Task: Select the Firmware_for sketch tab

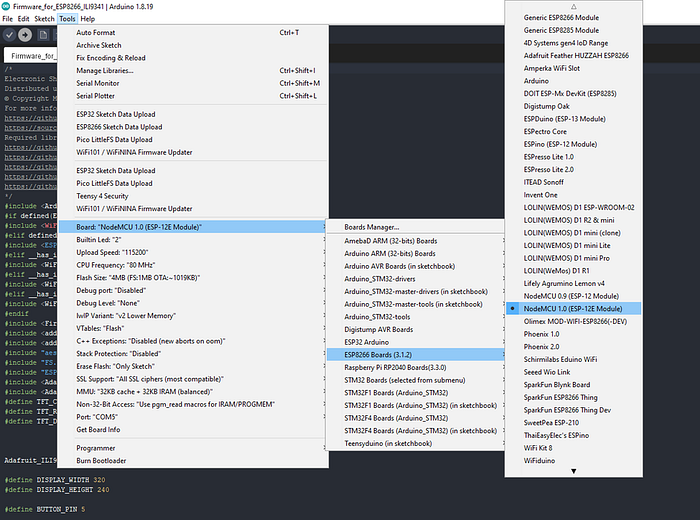Action: click(31, 56)
